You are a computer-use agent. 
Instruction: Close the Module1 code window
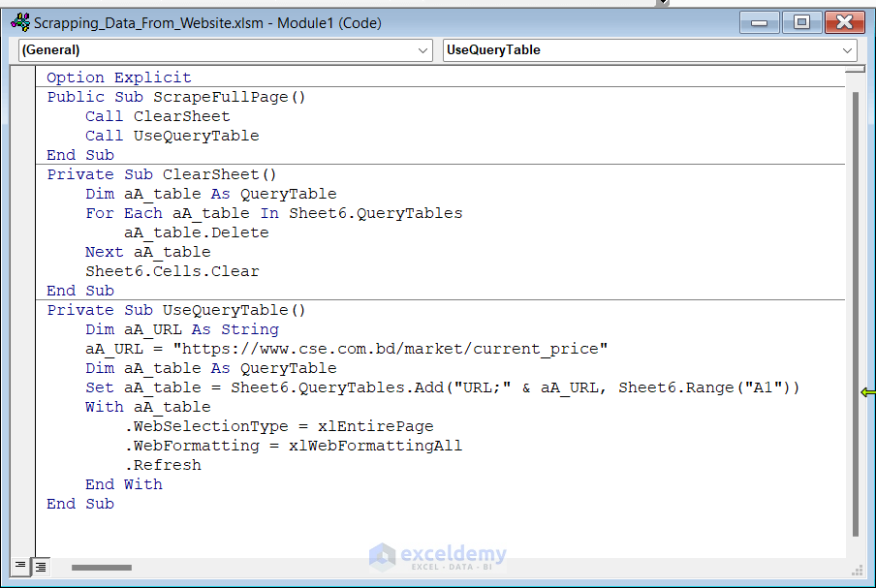tap(845, 22)
